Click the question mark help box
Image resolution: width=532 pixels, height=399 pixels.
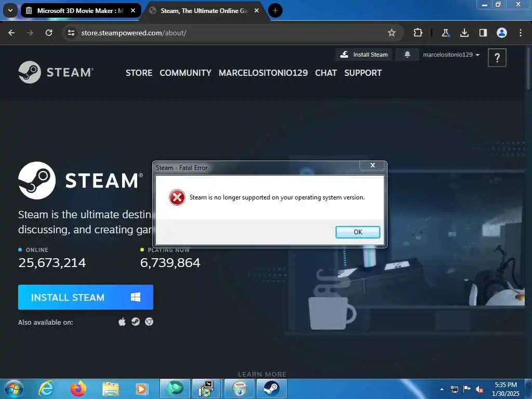coord(497,58)
